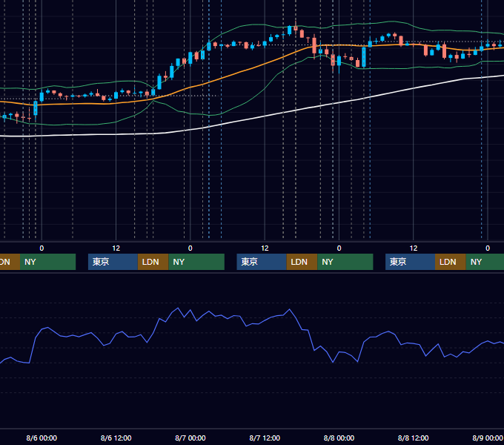Click the 8/7 12:00 date label
The width and height of the screenshot is (504, 445).
click(x=265, y=438)
